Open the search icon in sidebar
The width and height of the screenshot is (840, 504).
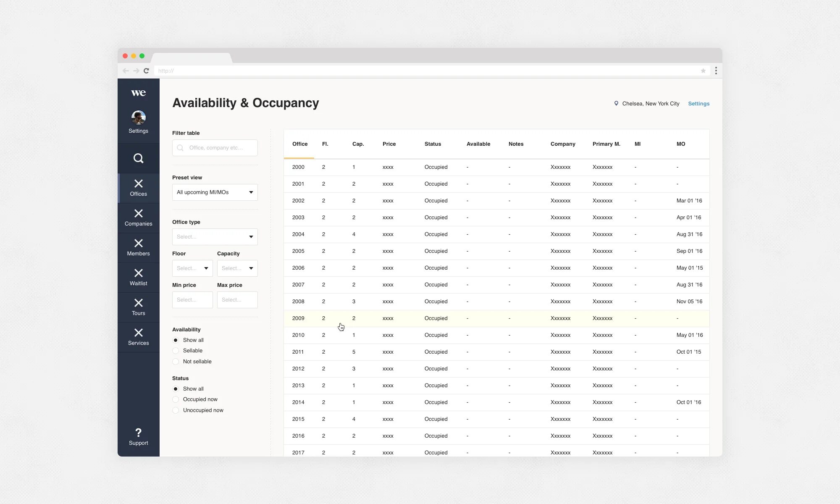click(x=138, y=158)
